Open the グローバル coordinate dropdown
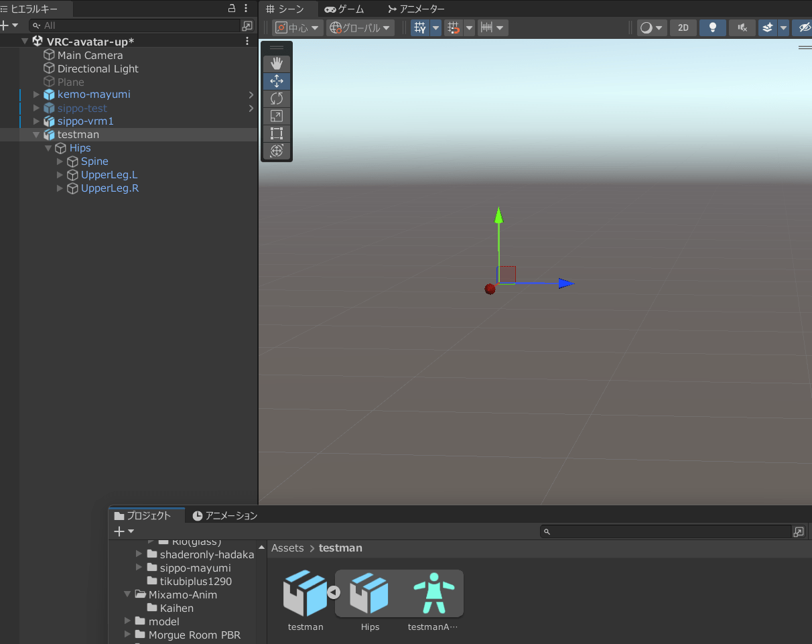Image resolution: width=812 pixels, height=644 pixels. click(x=360, y=27)
